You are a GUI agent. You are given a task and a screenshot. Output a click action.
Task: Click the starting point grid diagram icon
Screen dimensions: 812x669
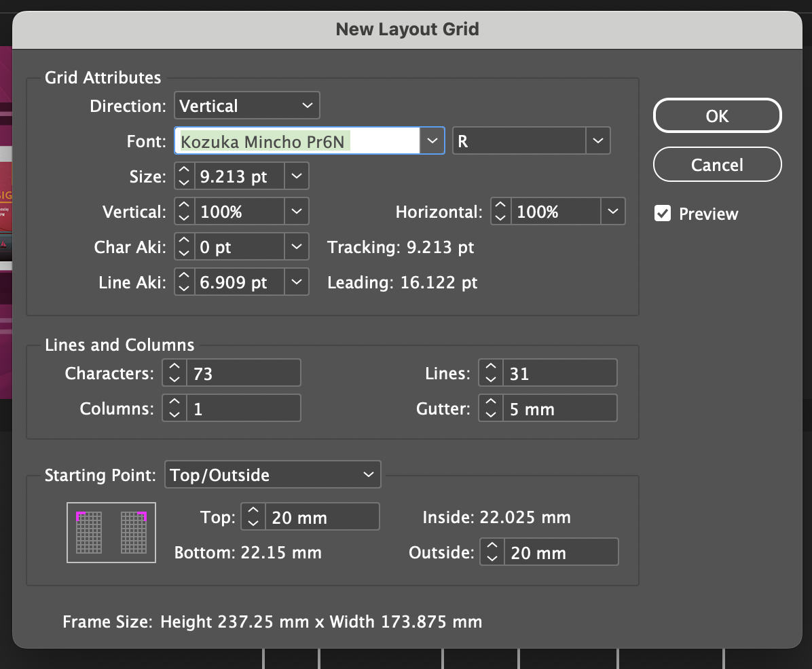click(111, 532)
